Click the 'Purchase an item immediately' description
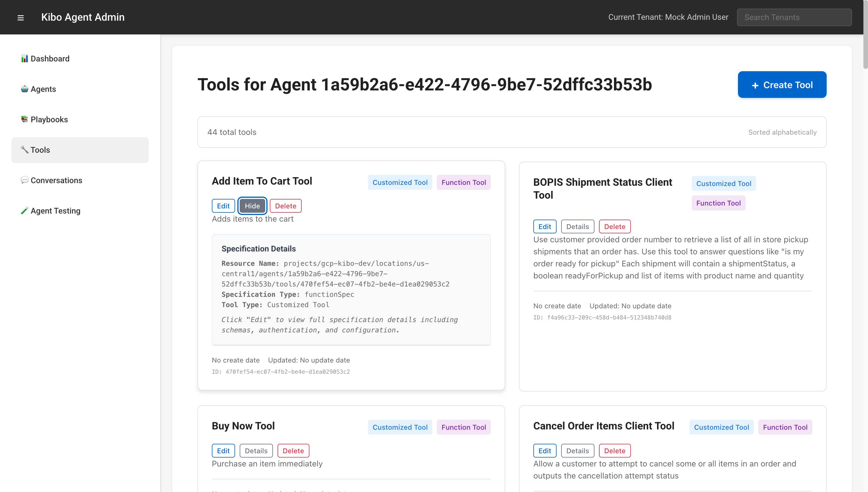Screen dimensions: 868x492 [x=267, y=464]
